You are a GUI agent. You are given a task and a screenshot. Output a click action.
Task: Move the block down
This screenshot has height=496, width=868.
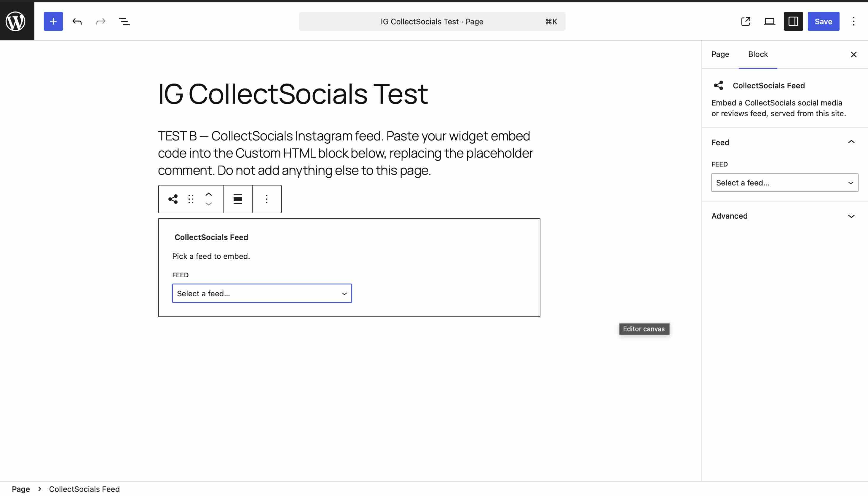209,204
